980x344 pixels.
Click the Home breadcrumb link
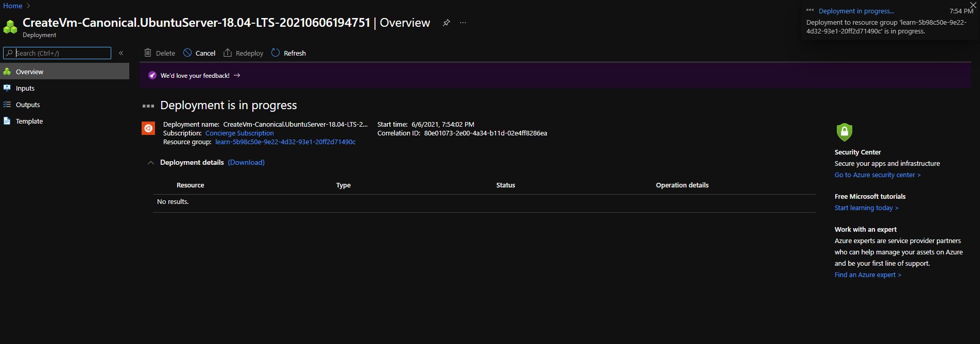pos(13,6)
